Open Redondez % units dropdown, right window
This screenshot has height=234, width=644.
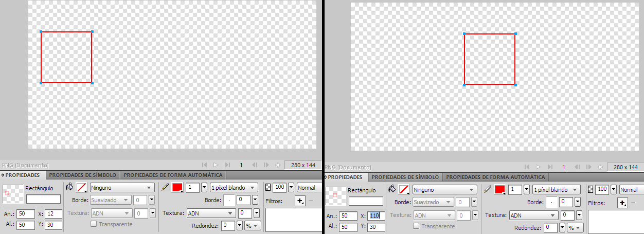pos(576,227)
